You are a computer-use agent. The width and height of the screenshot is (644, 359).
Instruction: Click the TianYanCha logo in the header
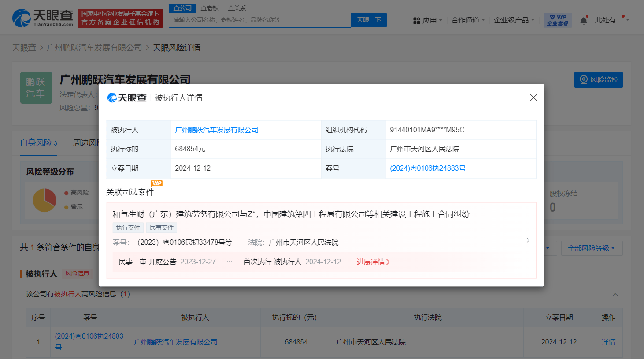(x=43, y=18)
